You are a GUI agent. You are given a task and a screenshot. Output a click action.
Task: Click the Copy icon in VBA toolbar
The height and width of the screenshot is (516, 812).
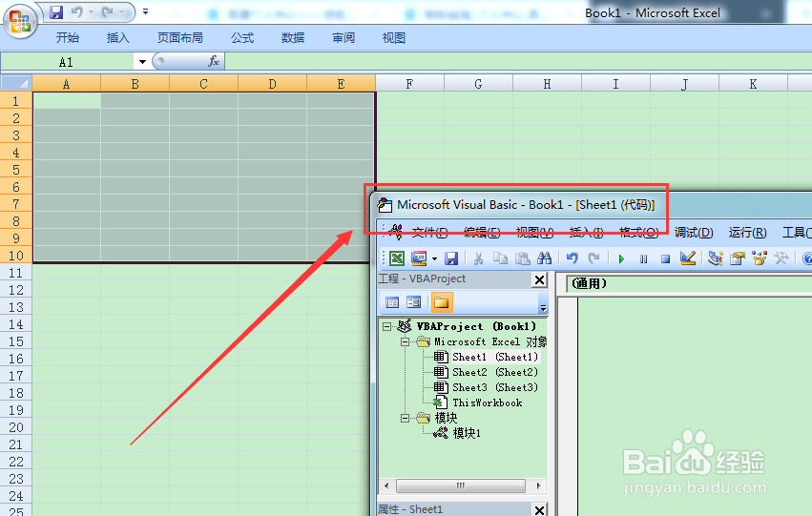[x=500, y=258]
